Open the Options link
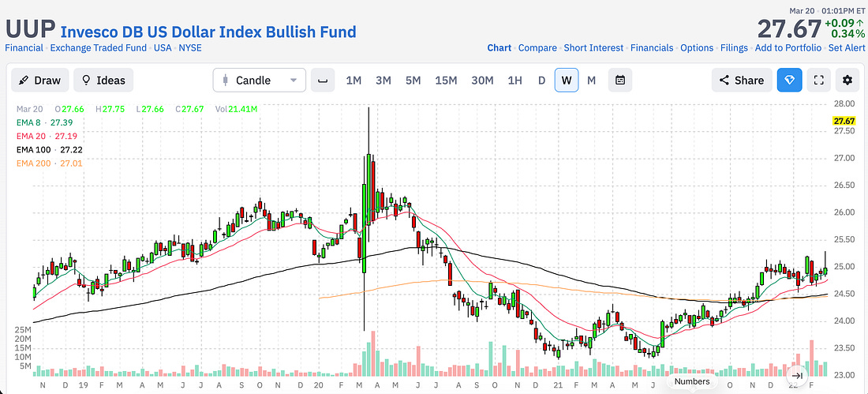The width and height of the screenshot is (868, 394). pyautogui.click(x=697, y=48)
